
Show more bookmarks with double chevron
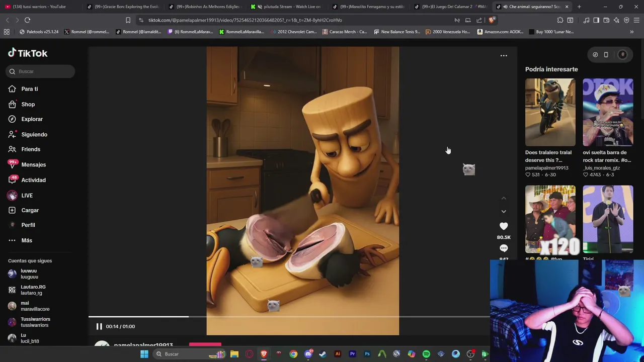pos(632,32)
